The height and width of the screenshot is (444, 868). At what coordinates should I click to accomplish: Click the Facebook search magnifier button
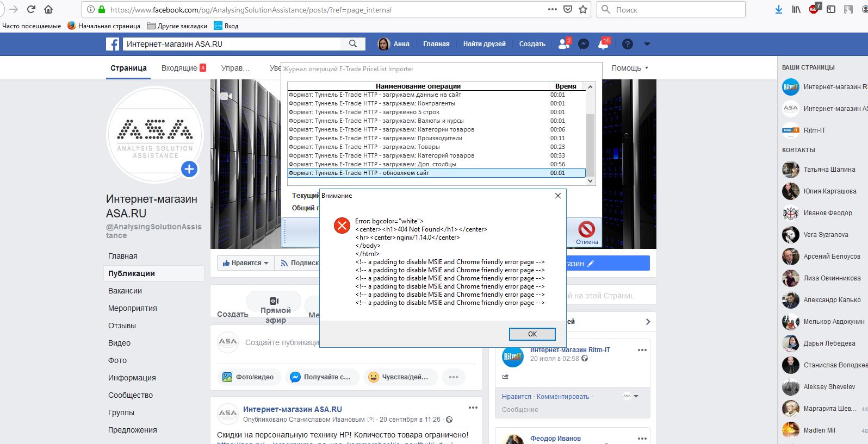353,44
